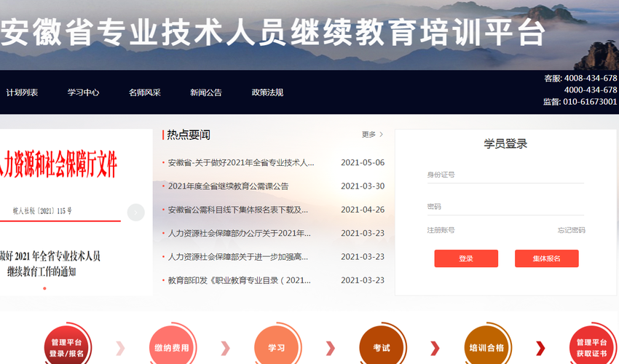Open 安徽省公需科目线下集体报名表下载及... news
Image resolution: width=619 pixels, height=364 pixels.
(237, 210)
